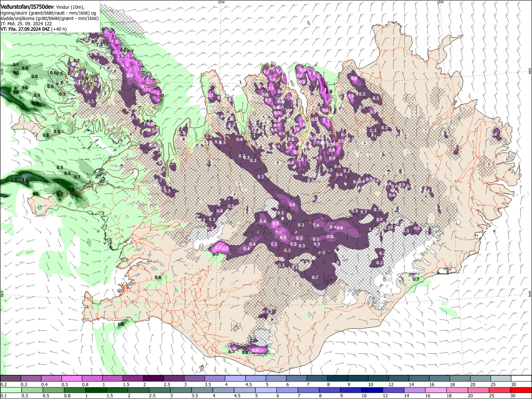Pick the hot pink rain swatch between 20 and 25
532x399 pixels.
click(x=478, y=390)
